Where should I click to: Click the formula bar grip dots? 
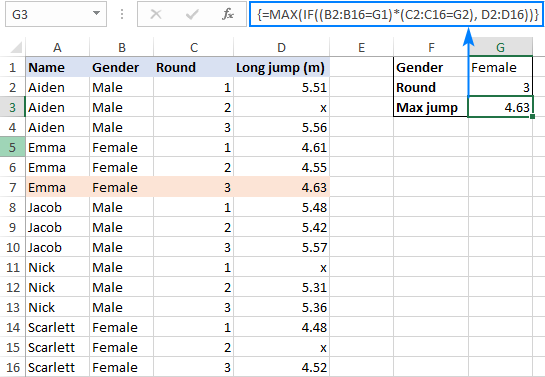[x=122, y=14]
